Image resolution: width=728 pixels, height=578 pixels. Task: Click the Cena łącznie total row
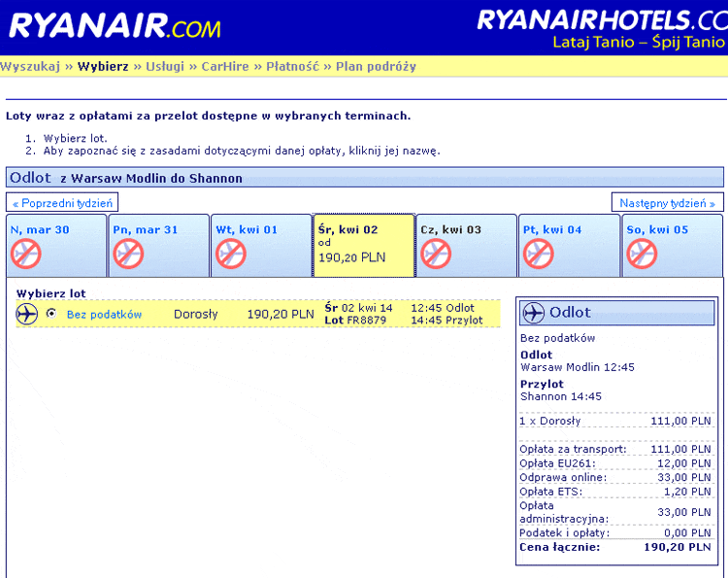615,547
